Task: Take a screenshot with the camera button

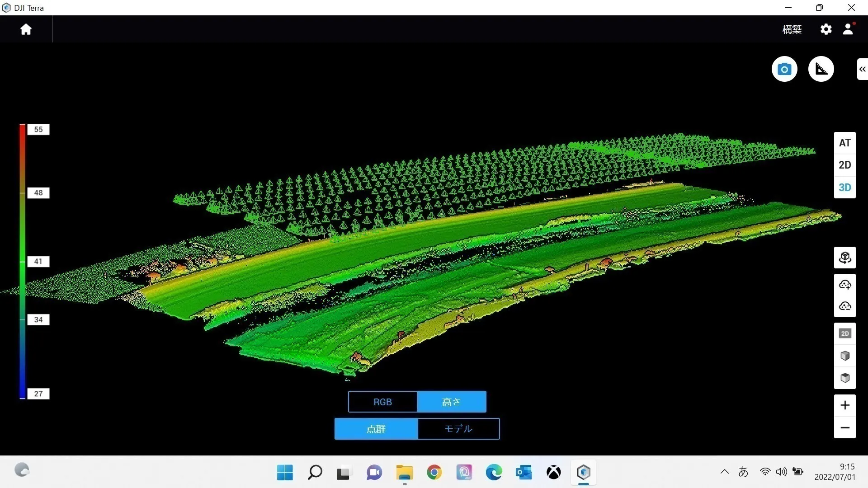Action: coord(784,69)
